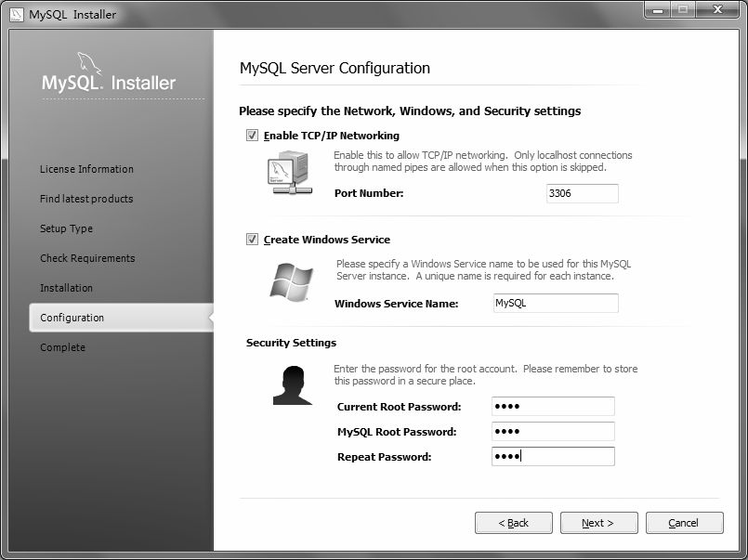
Task: Click the network, Windows, Security settings heading
Action: click(410, 111)
